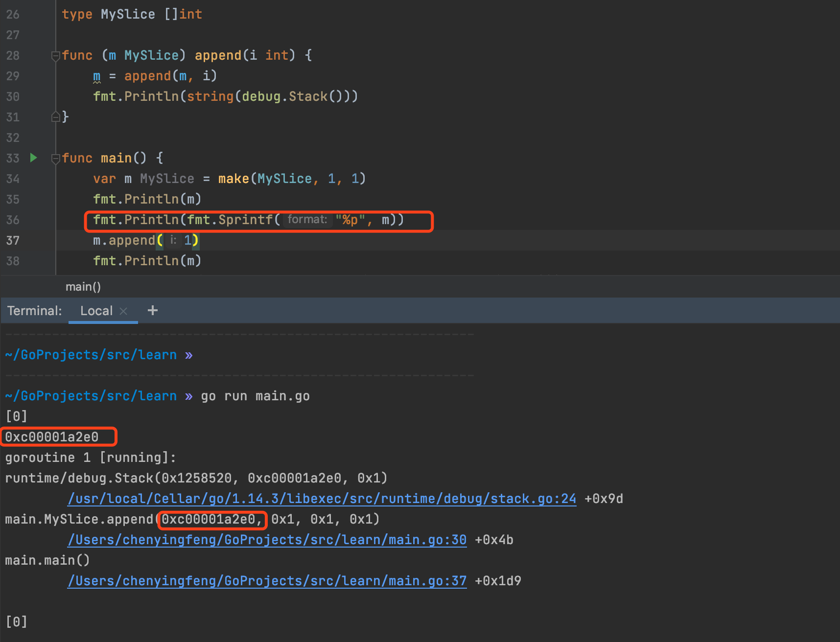This screenshot has width=840, height=642.
Task: Click 'type MySlice []int' declaration line
Action: (132, 14)
